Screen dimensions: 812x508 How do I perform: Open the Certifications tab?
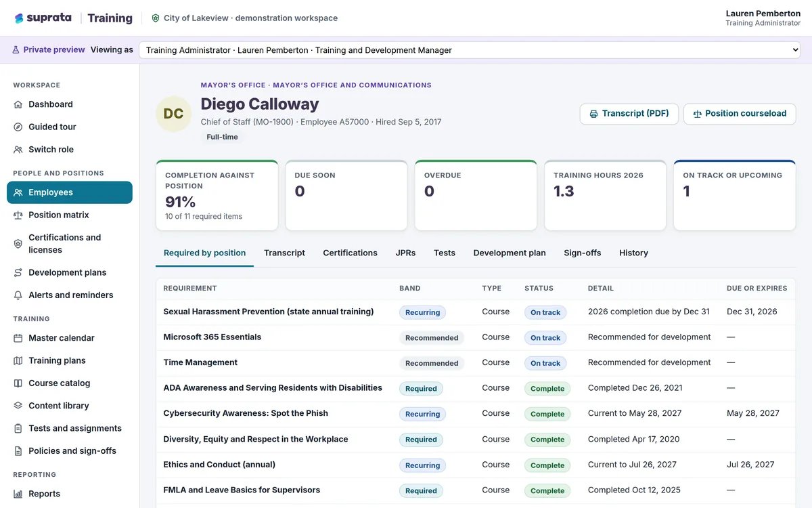(350, 253)
